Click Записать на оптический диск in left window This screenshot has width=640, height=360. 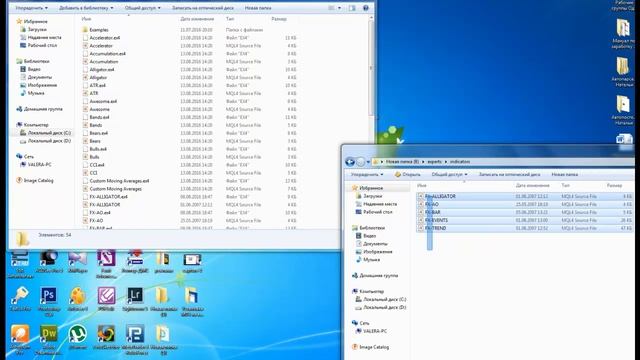pos(203,8)
